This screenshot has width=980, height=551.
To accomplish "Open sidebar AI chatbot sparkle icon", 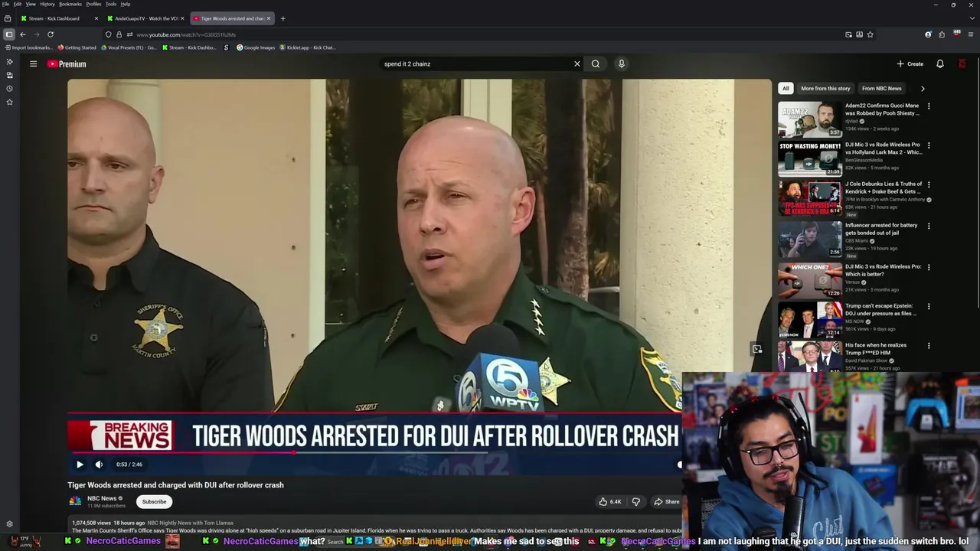I will (x=9, y=61).
